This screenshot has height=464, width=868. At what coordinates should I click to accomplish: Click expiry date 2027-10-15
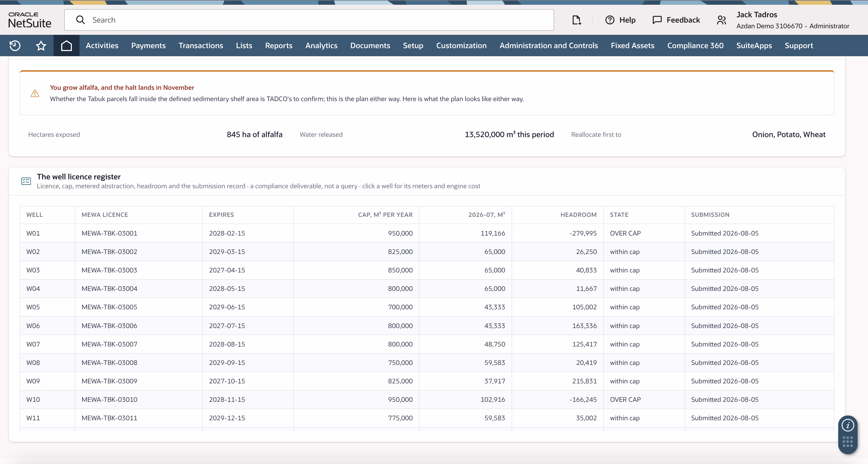pyautogui.click(x=227, y=381)
